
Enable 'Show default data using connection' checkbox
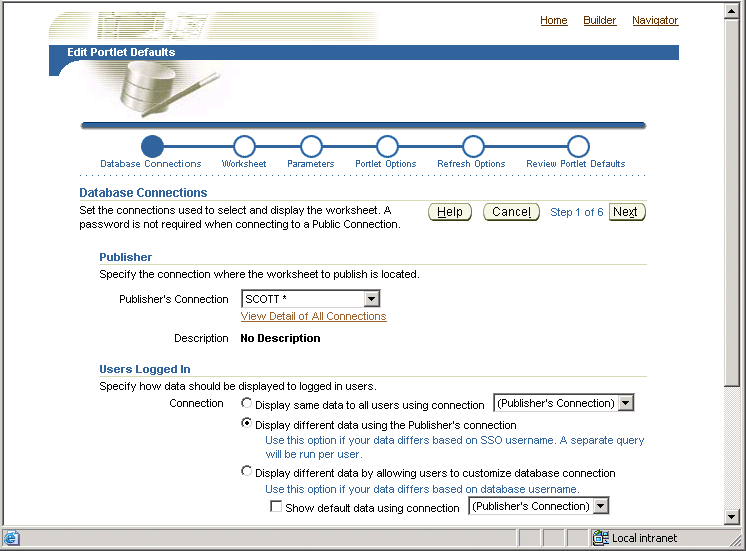point(276,506)
